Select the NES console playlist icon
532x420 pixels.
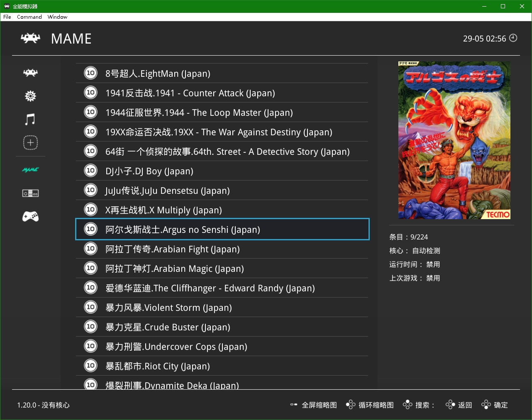pyautogui.click(x=30, y=193)
